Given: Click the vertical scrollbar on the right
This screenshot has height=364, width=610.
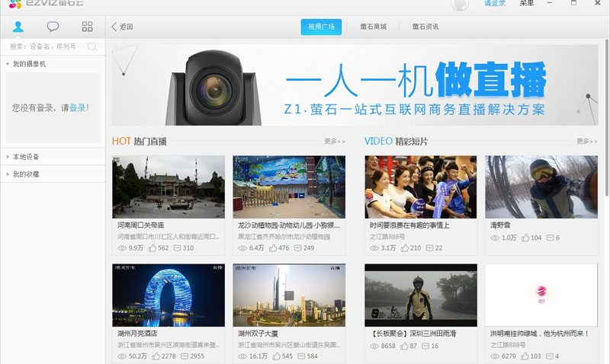Looking at the screenshot, I should coord(606,117).
